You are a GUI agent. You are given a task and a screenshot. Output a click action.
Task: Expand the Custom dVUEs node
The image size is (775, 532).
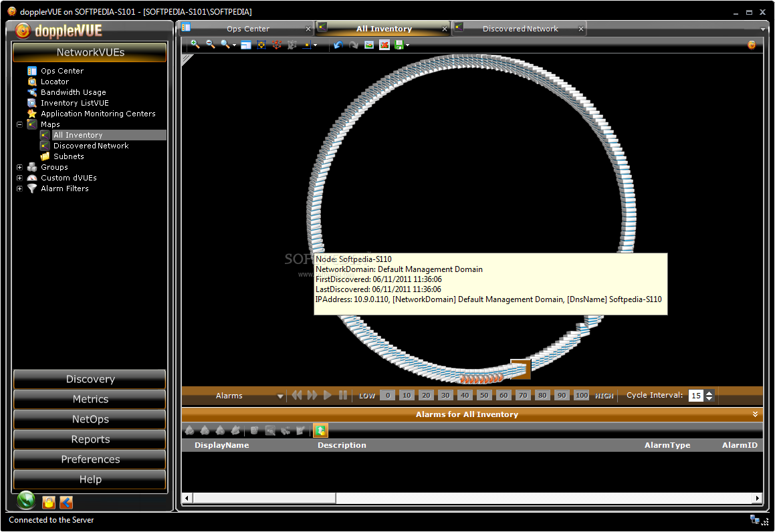[19, 178]
